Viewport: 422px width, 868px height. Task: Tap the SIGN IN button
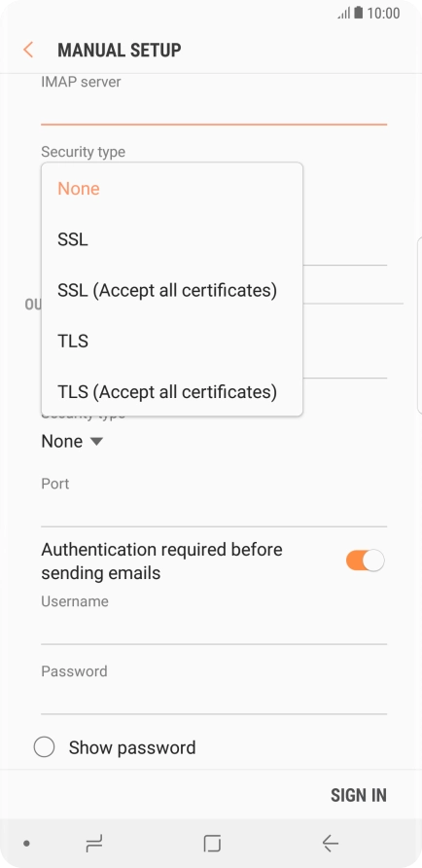click(359, 795)
